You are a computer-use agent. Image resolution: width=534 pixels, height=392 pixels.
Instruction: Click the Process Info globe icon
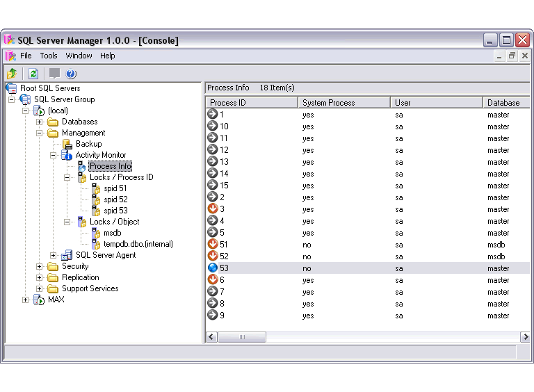82,166
